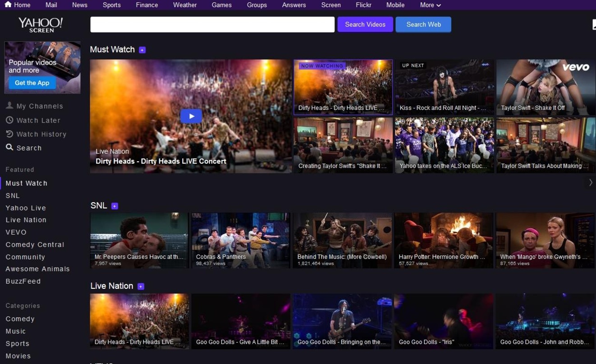The image size is (596, 364).
Task: Open My Channels in the sidebar
Action: pos(40,106)
